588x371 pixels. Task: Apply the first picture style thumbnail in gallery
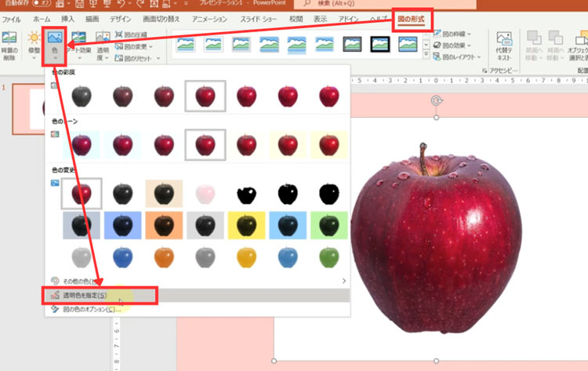coord(186,44)
